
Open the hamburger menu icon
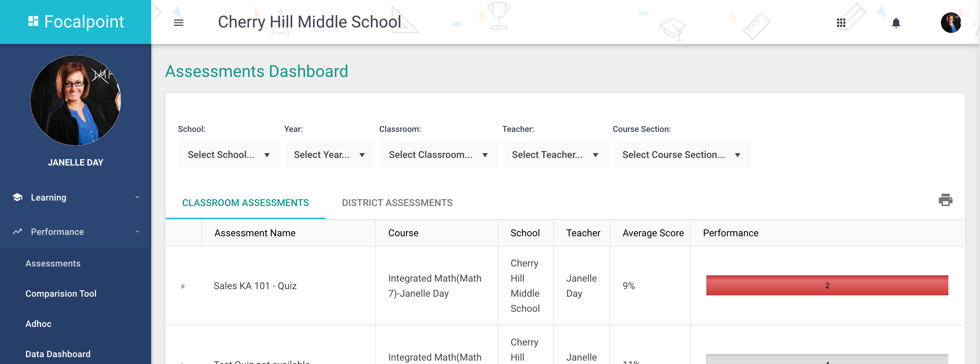(x=178, y=22)
